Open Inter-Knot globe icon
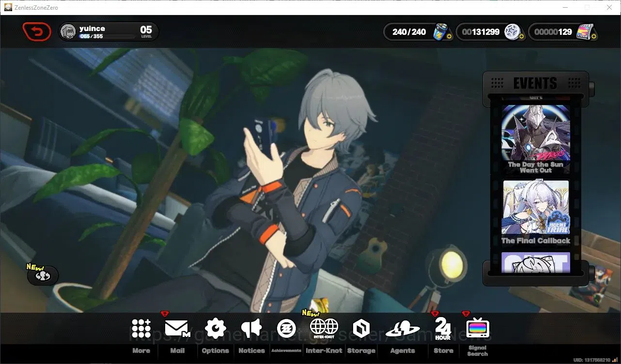The width and height of the screenshot is (621, 364). [324, 328]
